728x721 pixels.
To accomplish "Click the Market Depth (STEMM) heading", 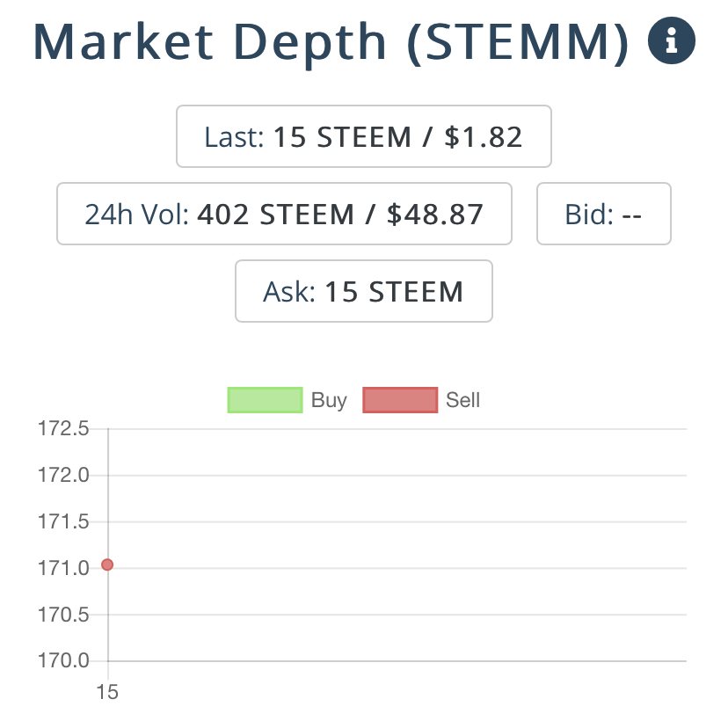I will point(331,40).
